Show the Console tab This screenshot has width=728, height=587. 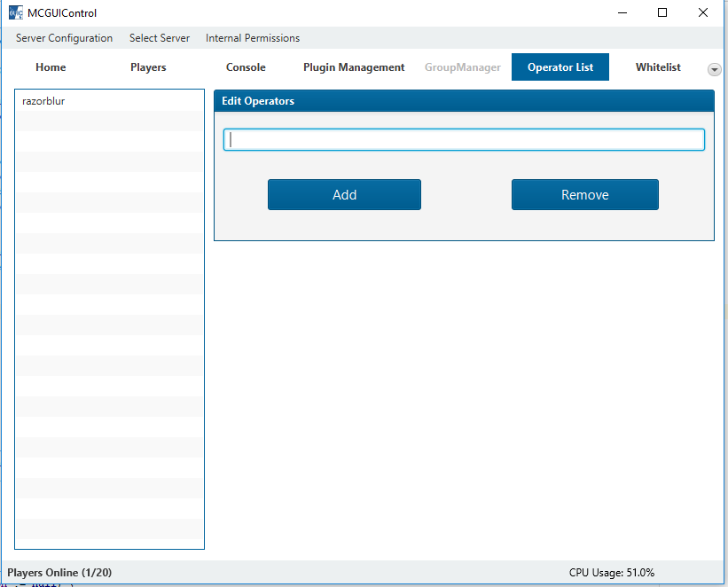pyautogui.click(x=246, y=67)
